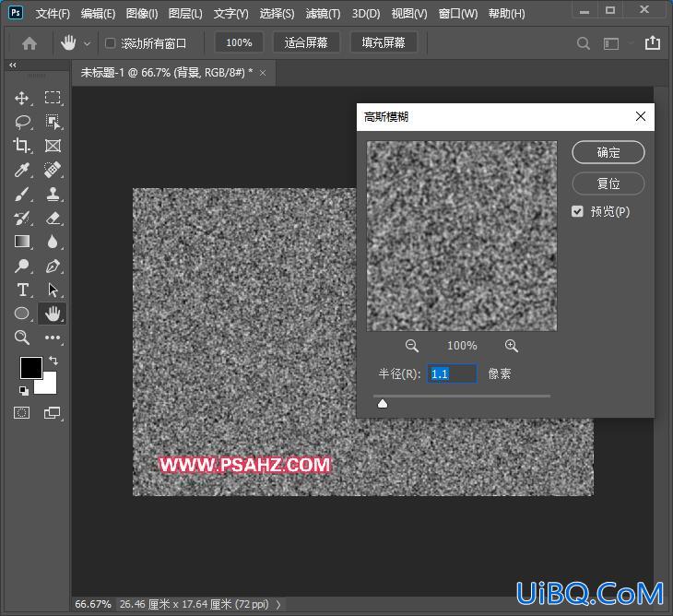Select the Type tool
The height and width of the screenshot is (616, 673).
point(21,290)
